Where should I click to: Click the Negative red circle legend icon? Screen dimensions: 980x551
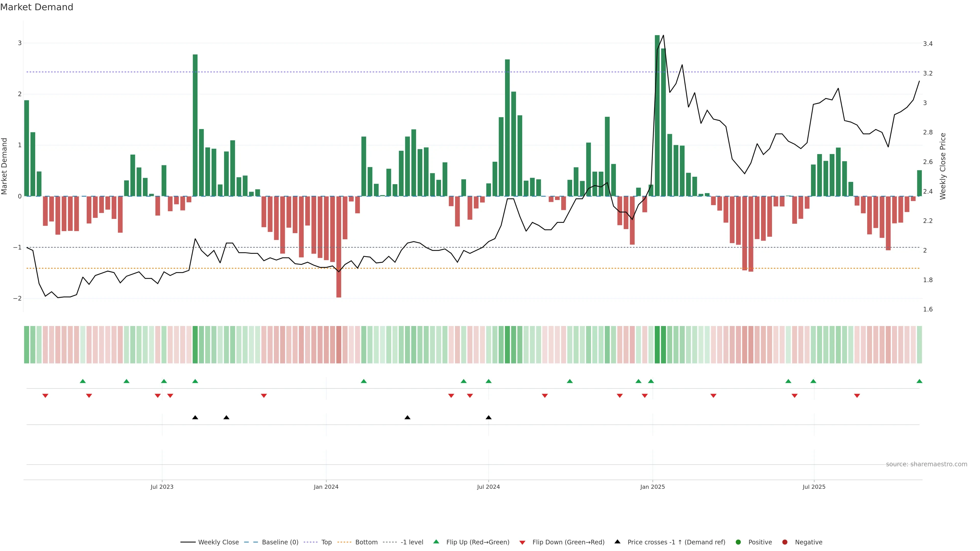tap(785, 542)
